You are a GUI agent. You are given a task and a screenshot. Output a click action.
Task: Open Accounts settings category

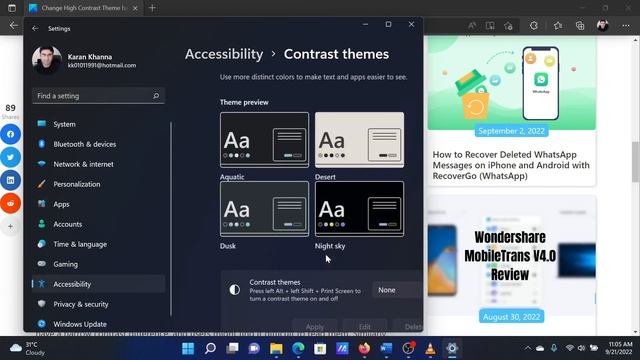click(x=98, y=224)
